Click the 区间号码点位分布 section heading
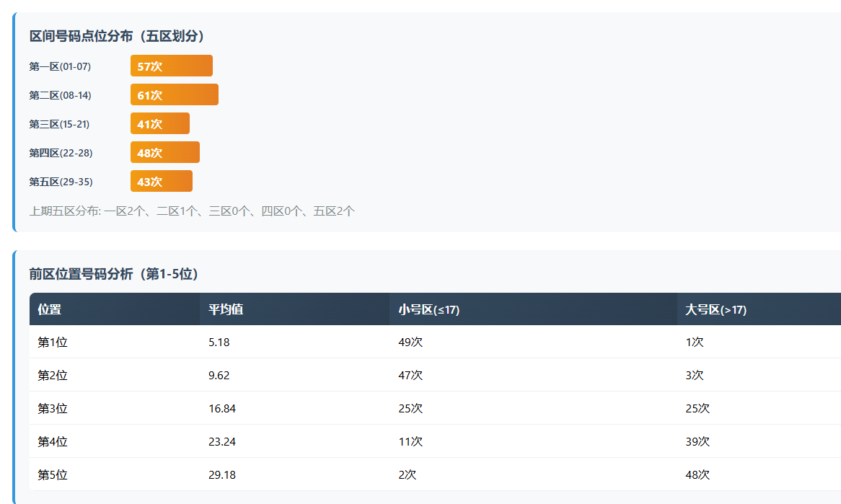This screenshot has height=504, width=841. [117, 36]
